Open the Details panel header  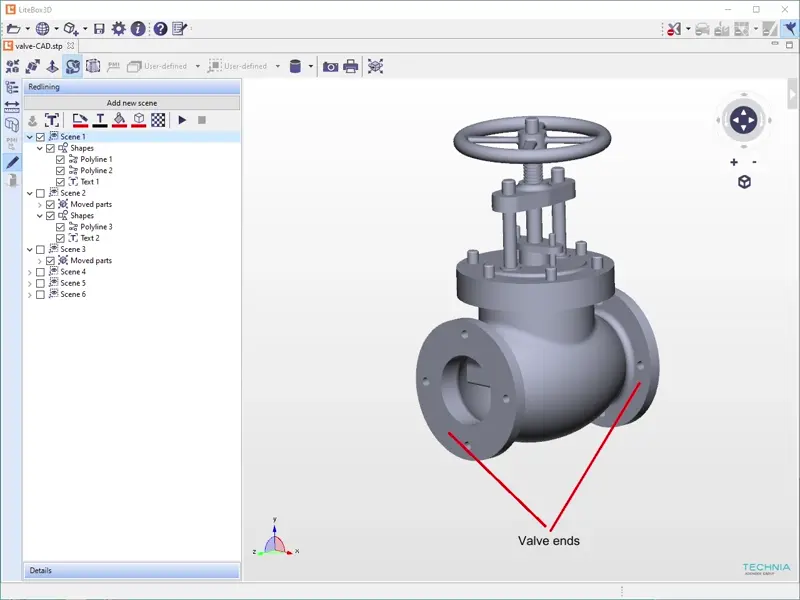[x=131, y=571]
